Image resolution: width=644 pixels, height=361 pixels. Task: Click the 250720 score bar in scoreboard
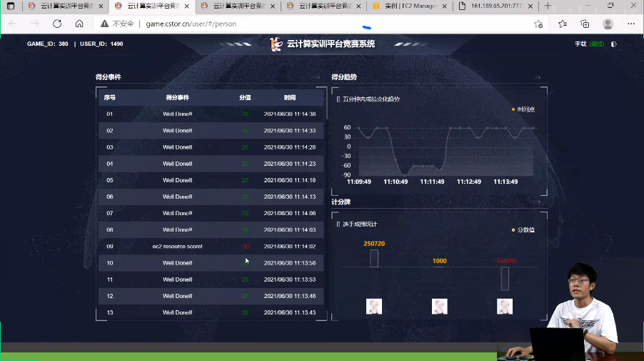click(x=374, y=258)
